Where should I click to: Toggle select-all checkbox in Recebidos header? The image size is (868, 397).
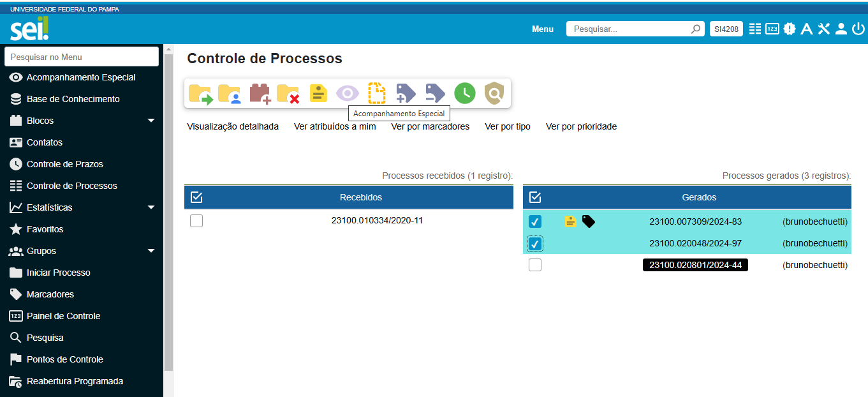pos(196,197)
